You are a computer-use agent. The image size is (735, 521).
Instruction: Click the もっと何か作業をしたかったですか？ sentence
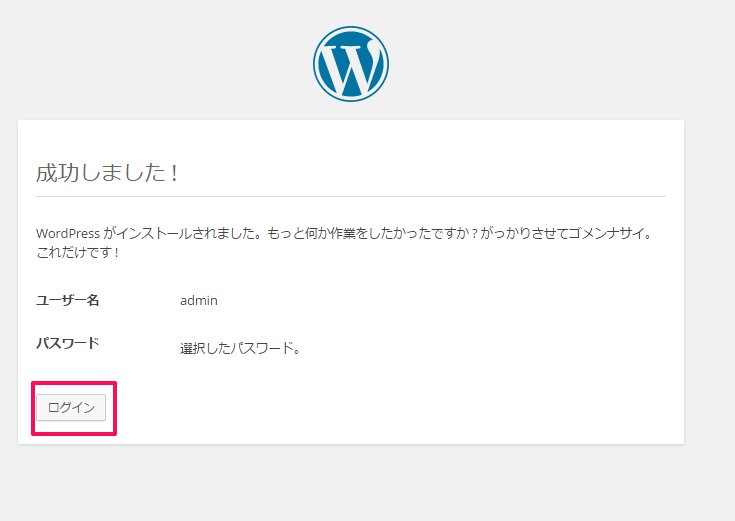[372, 233]
